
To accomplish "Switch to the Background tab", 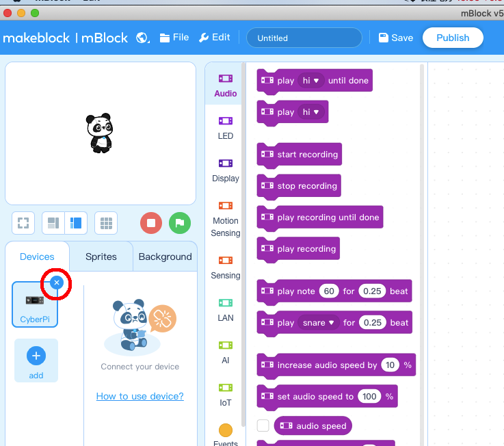I will [165, 257].
